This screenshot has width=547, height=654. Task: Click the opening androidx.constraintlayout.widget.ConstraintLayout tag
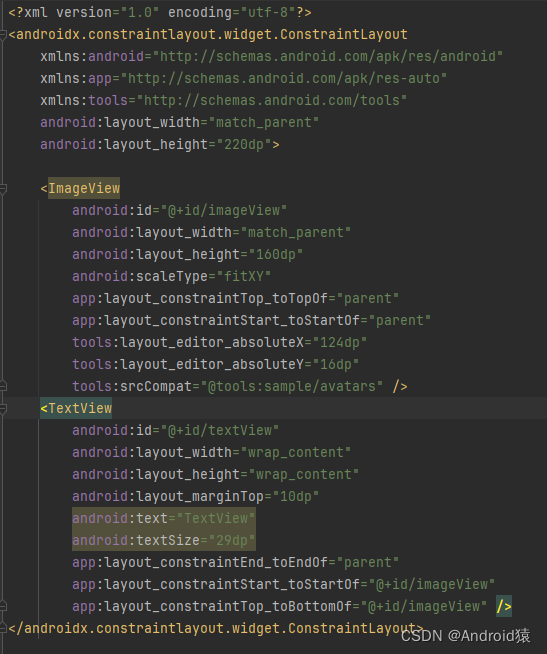[x=208, y=35]
